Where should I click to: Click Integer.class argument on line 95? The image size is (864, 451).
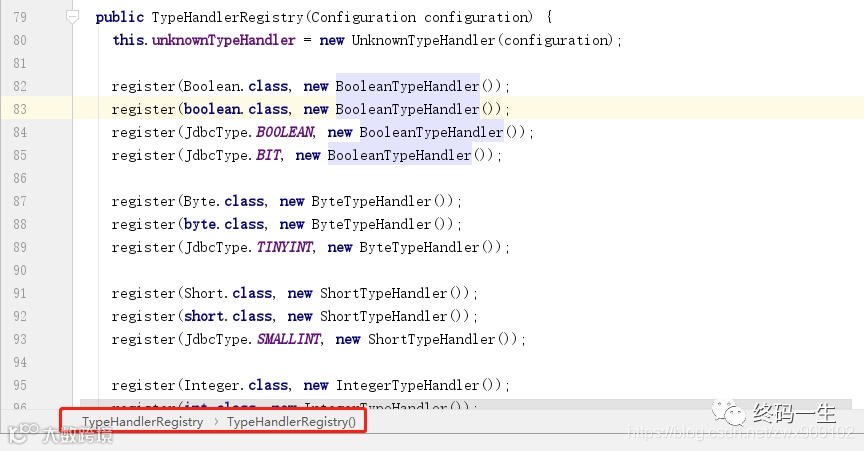click(236, 385)
